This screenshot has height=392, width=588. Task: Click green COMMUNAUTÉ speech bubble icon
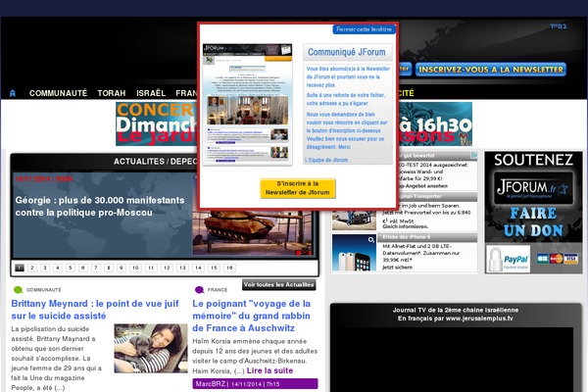[18, 290]
